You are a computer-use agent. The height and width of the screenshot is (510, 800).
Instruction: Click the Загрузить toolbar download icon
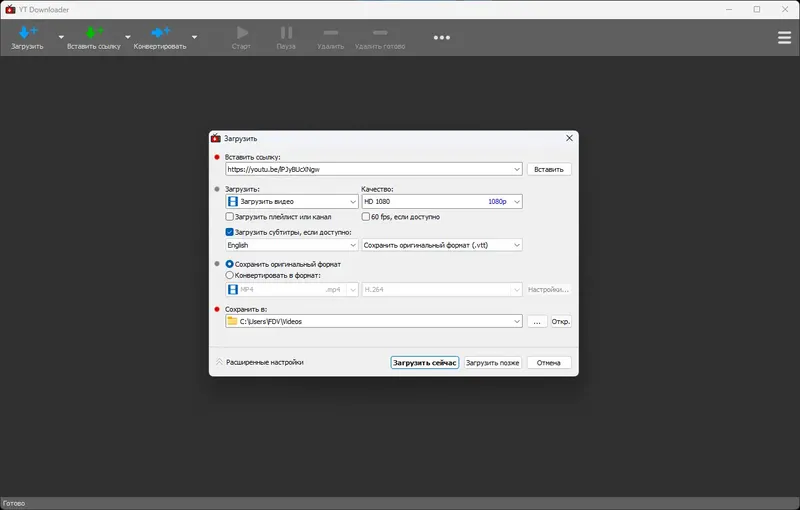28,33
